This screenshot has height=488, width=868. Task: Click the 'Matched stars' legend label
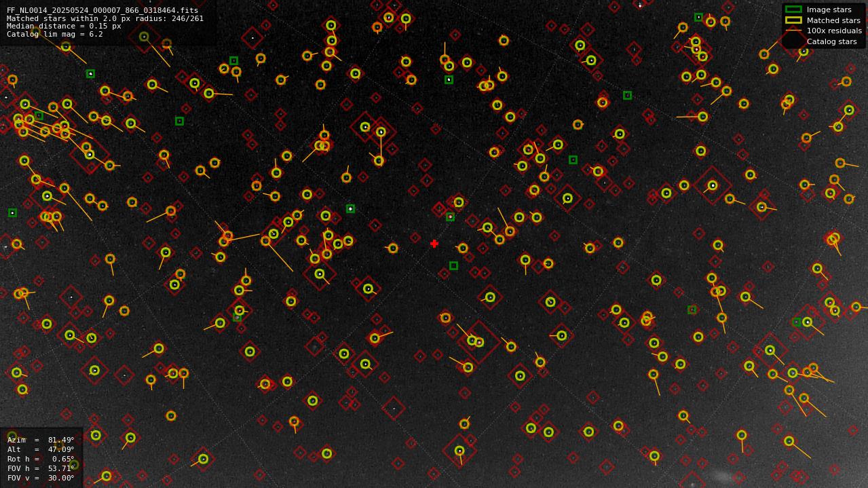point(833,20)
